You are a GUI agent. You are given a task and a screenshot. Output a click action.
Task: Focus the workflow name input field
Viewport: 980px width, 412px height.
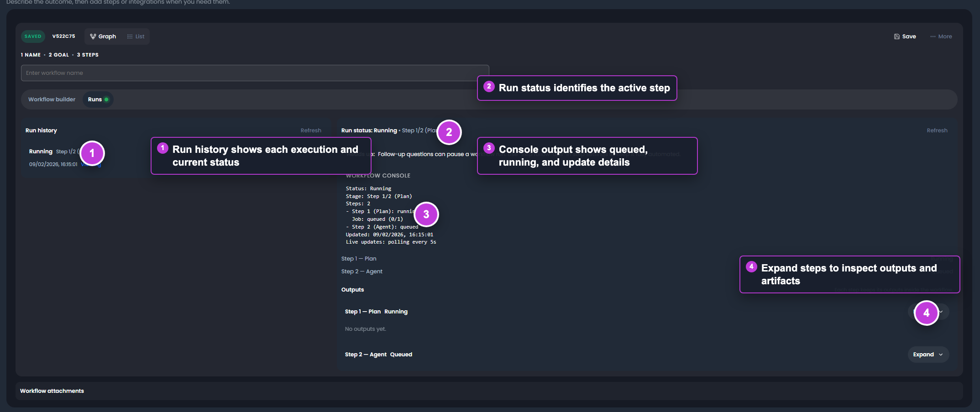[255, 73]
